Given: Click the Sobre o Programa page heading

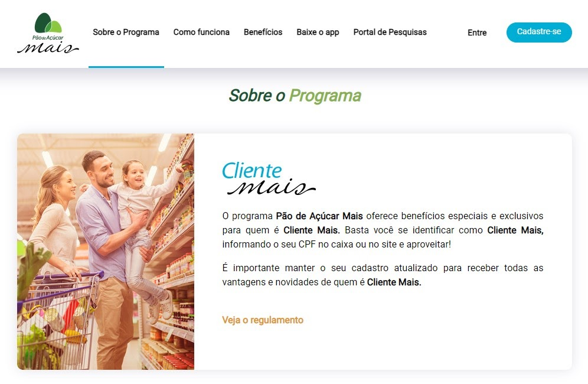Looking at the screenshot, I should tap(295, 95).
